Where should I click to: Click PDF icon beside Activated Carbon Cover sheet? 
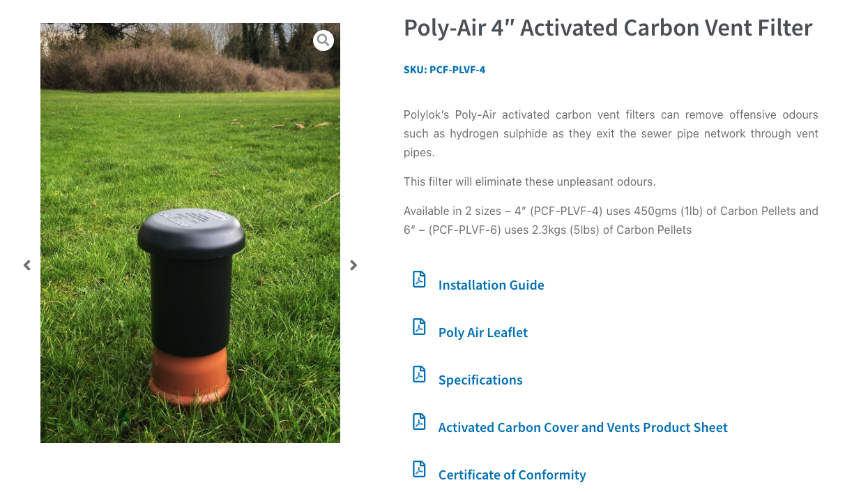click(419, 422)
